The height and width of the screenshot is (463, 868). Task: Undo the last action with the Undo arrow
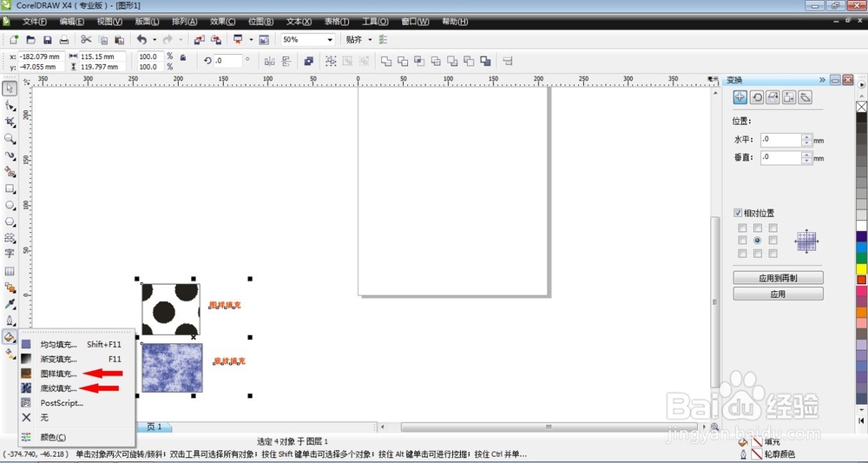coord(142,39)
